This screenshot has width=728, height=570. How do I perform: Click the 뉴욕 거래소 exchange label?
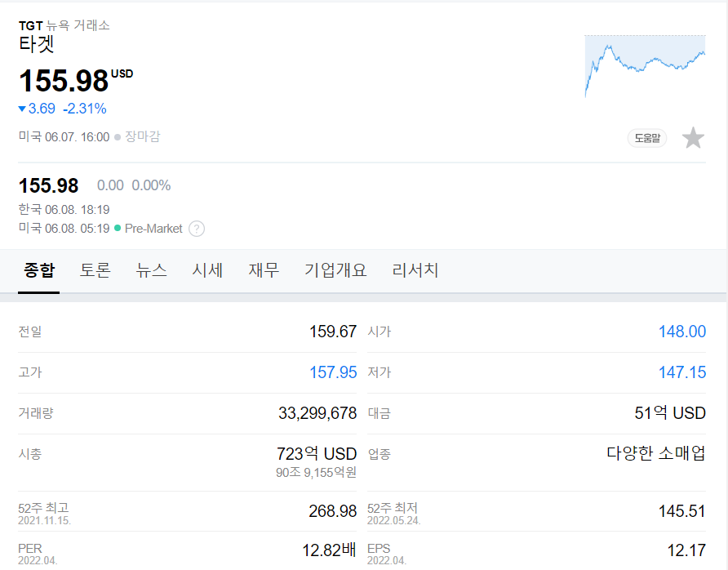[x=78, y=25]
